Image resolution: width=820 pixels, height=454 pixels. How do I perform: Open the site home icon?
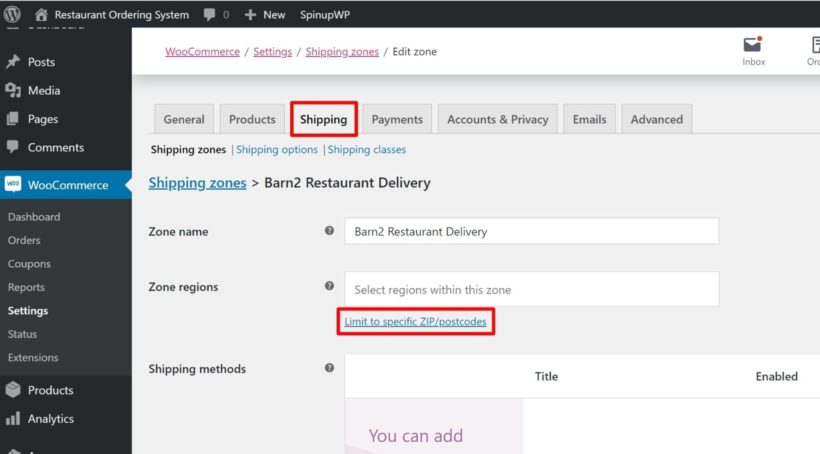coord(41,15)
